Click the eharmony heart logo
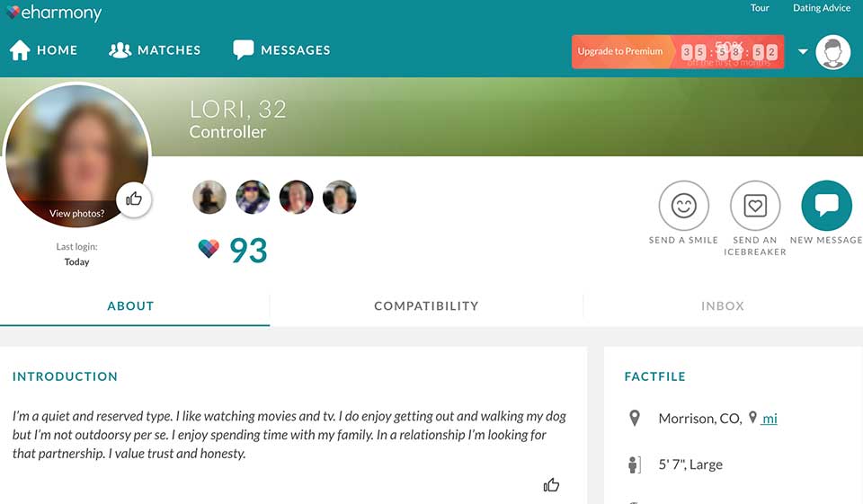The image size is (863, 504). [13, 13]
